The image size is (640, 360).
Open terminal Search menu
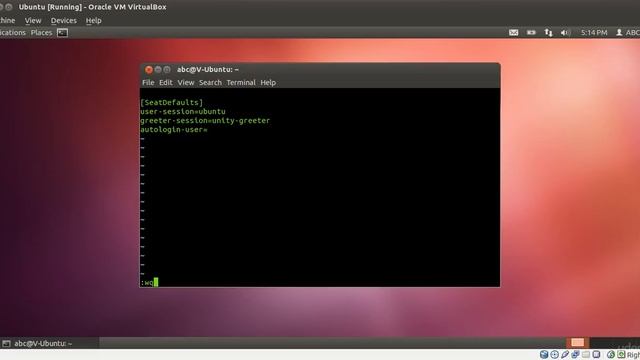[x=210, y=82]
